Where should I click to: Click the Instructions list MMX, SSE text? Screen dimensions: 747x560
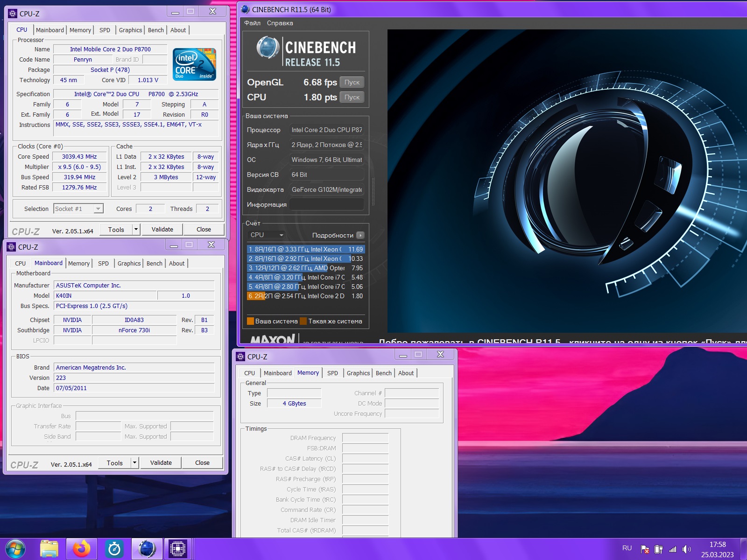pyautogui.click(x=136, y=128)
